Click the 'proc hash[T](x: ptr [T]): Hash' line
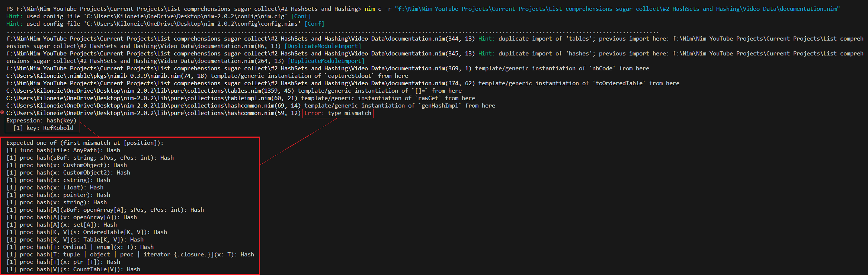868x275 pixels. tap(63, 262)
